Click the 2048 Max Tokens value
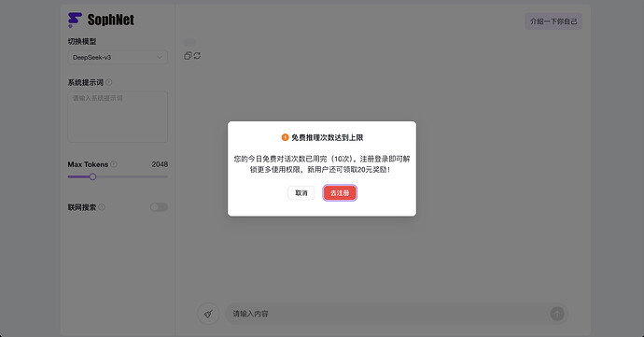The width and height of the screenshot is (644, 337). pos(160,164)
